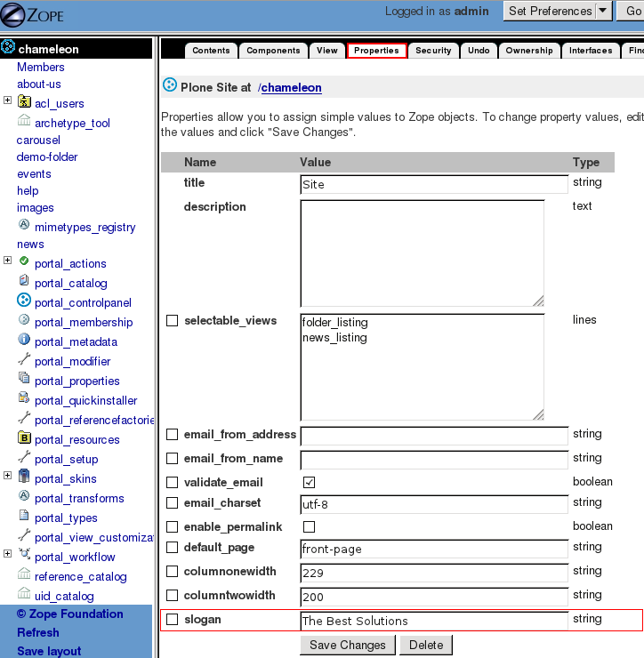Click the portal_modifier tool icon

(24, 359)
